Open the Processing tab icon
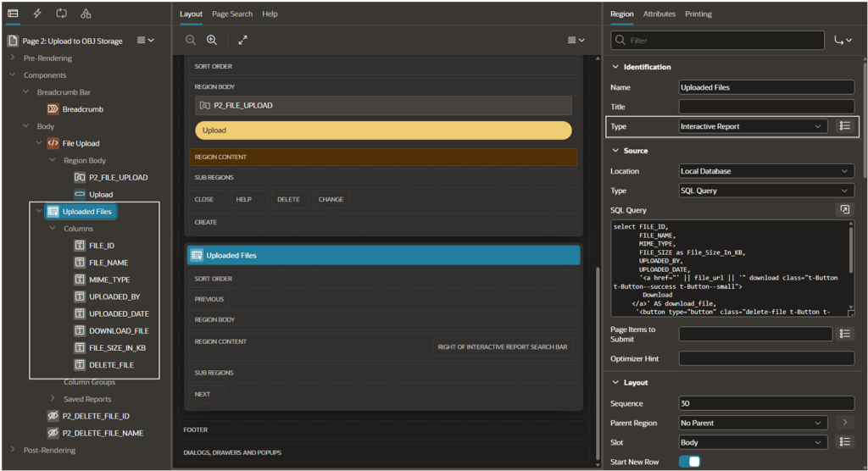The height and width of the screenshot is (471, 868). pos(61,14)
